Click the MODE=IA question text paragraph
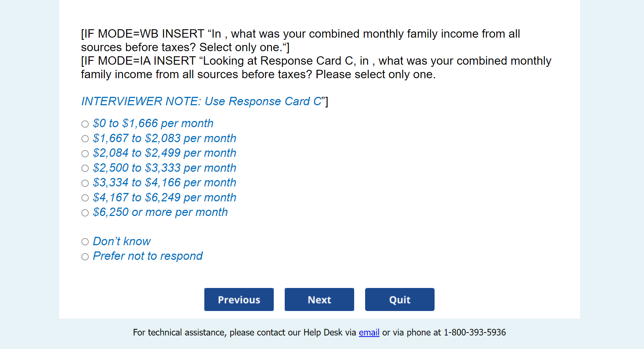 [x=316, y=68]
